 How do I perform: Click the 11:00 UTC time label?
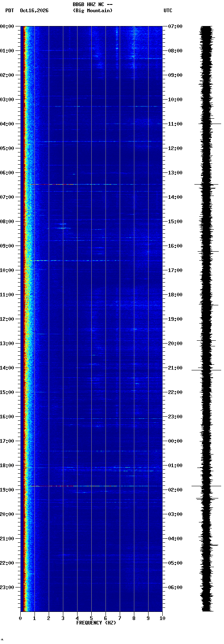175,124
